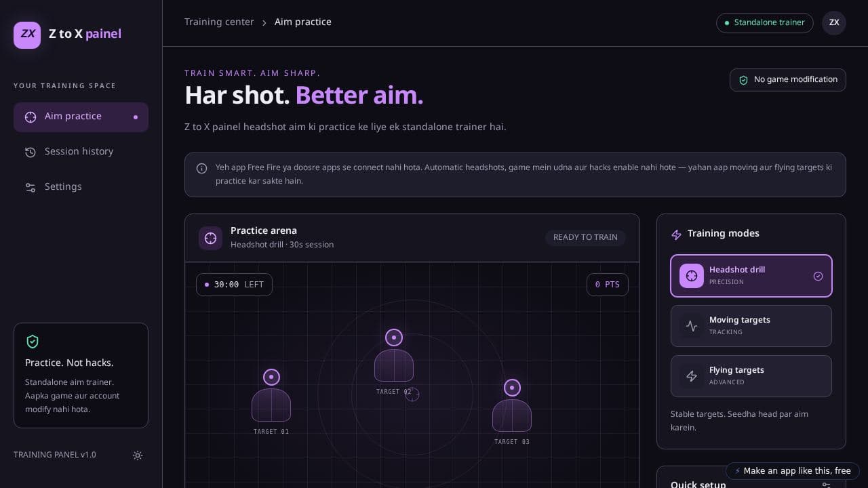The width and height of the screenshot is (868, 488).
Task: Click the Practice arena crosshair icon
Action: coord(210,238)
